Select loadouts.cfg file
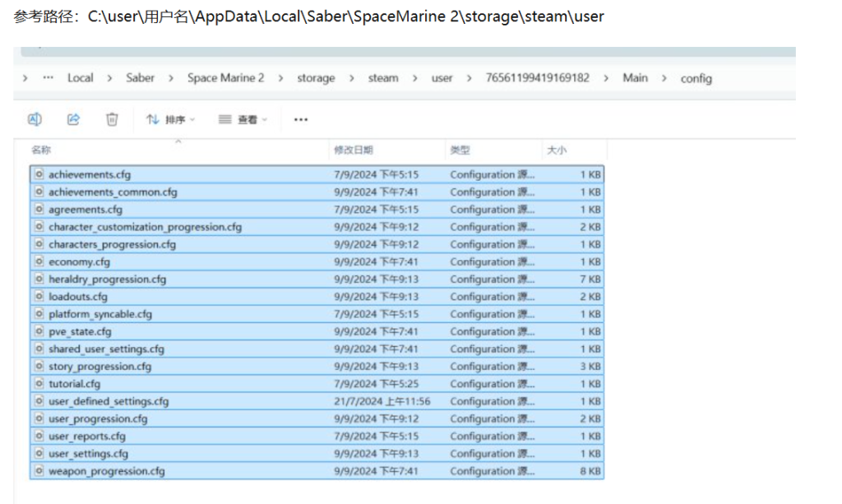Screen dimensions: 842x504 (x=317, y=296)
